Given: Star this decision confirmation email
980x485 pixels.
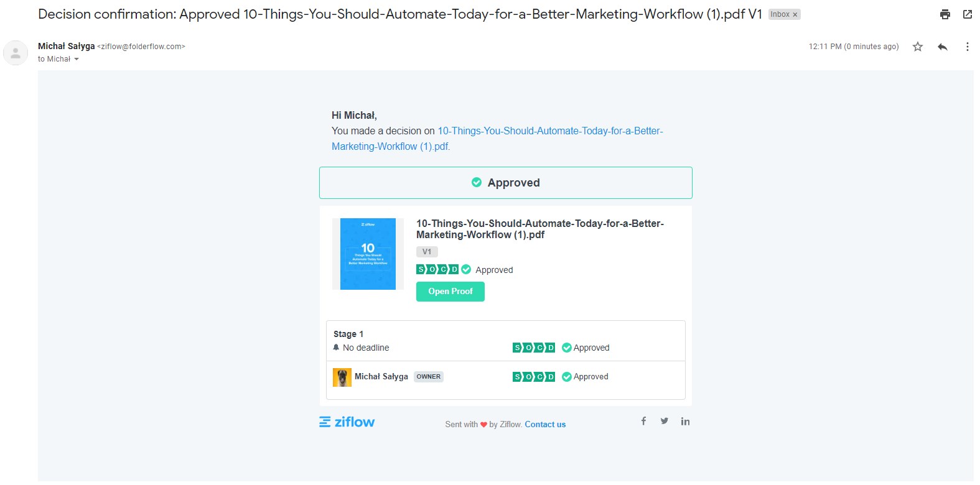Looking at the screenshot, I should [917, 47].
